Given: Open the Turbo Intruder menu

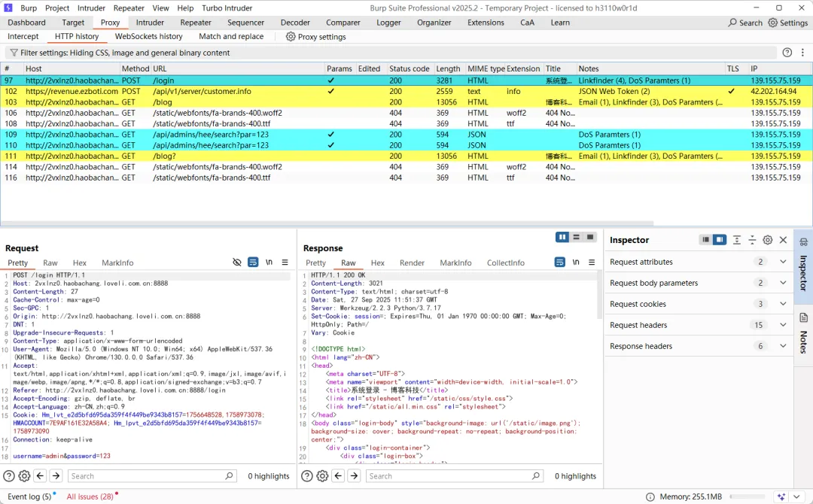Looking at the screenshot, I should click(x=227, y=8).
